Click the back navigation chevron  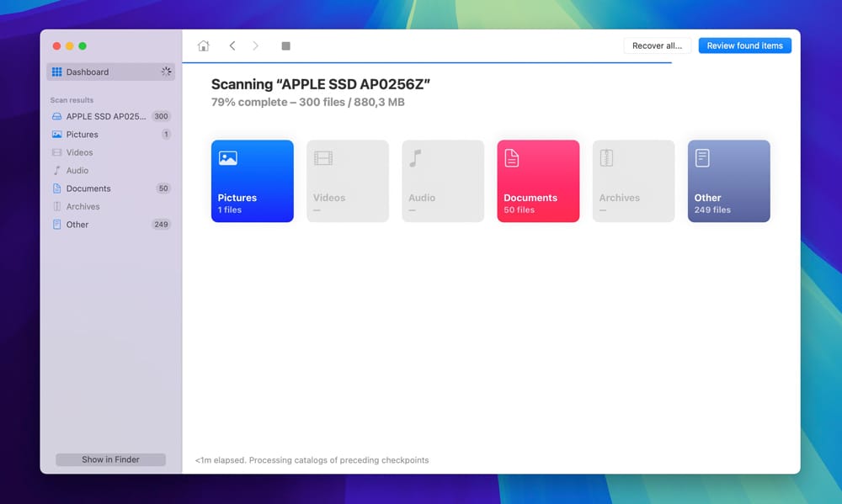click(232, 45)
